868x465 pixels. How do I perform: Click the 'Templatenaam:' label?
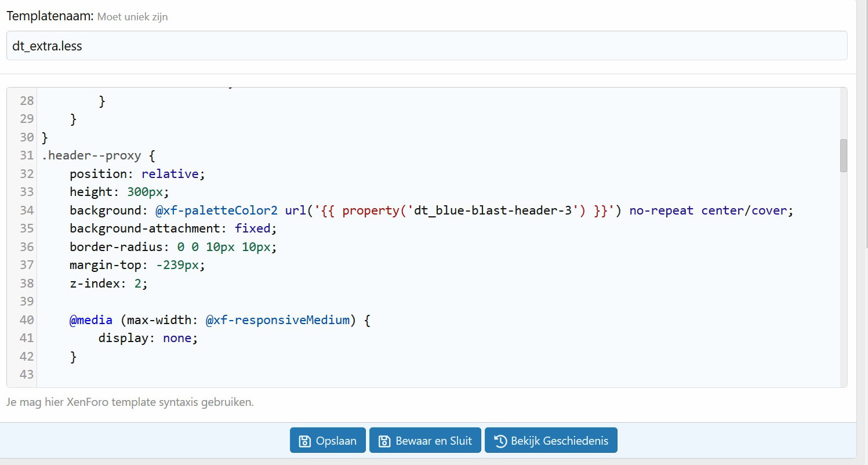[50, 16]
